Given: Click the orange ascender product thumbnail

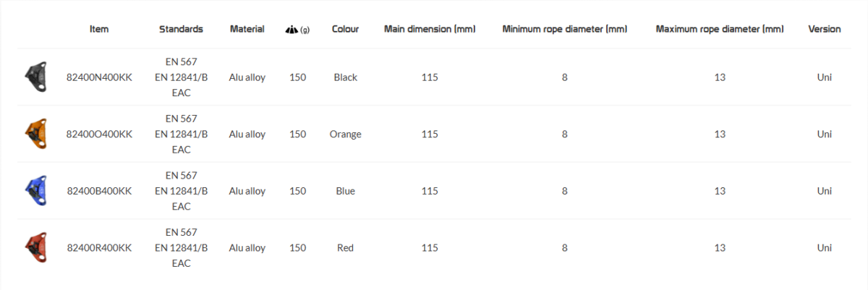Looking at the screenshot, I should (35, 135).
